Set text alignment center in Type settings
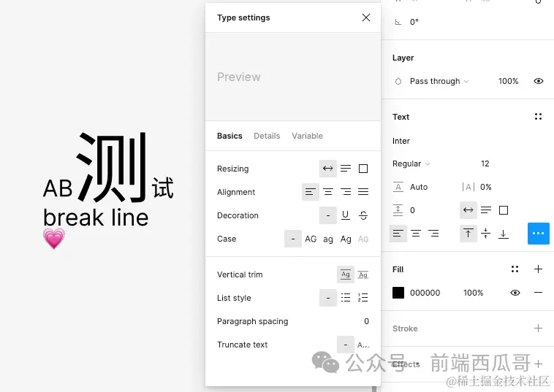554x392 pixels. click(328, 192)
